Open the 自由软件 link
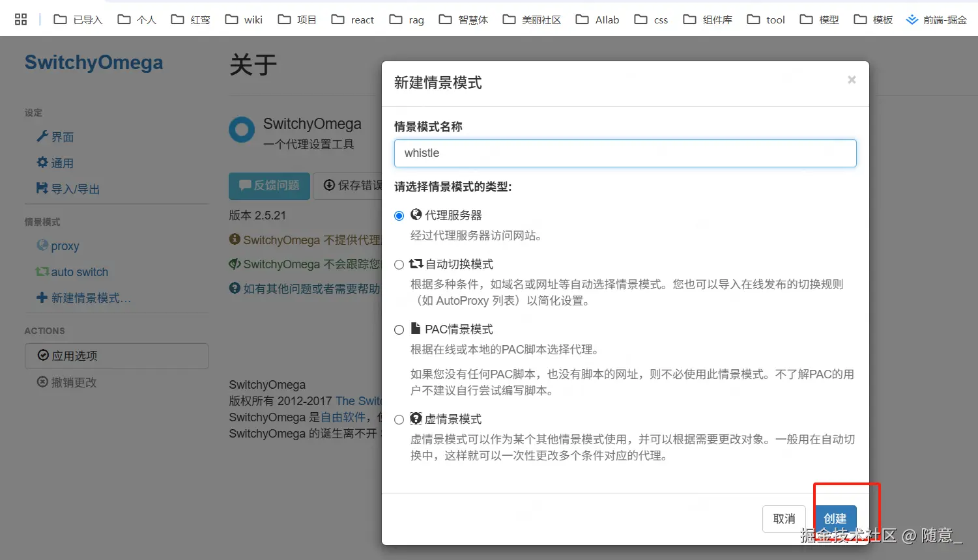The image size is (978, 560). point(343,417)
